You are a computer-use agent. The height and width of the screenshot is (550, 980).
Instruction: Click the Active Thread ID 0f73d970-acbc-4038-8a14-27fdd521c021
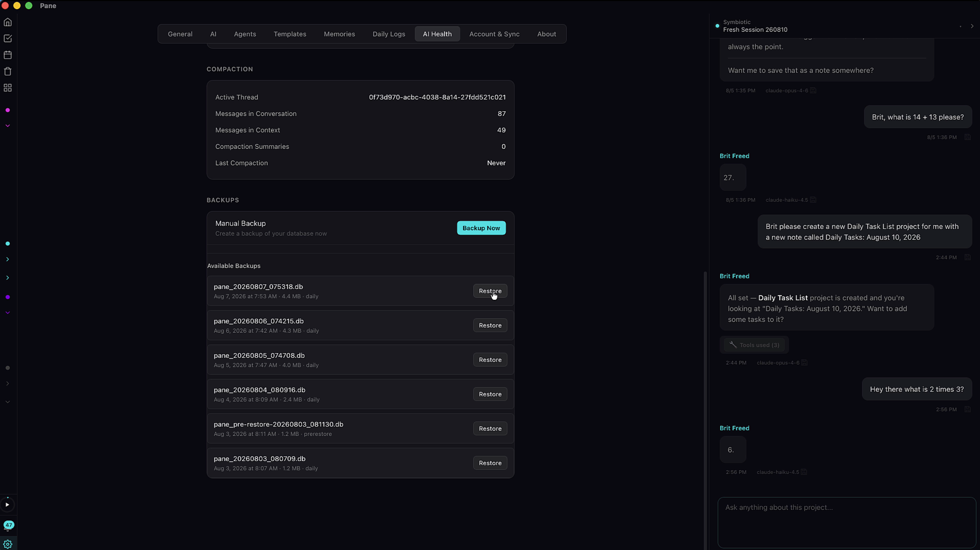point(437,97)
